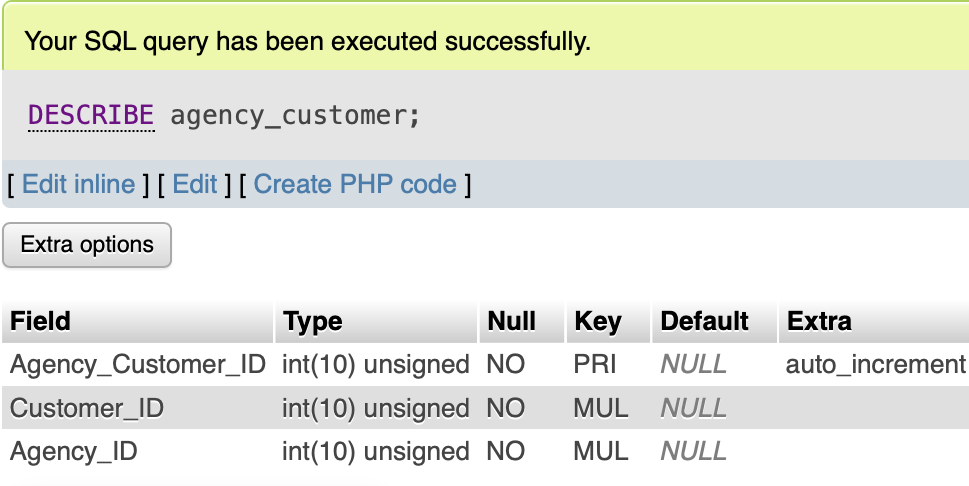Click the auto_increment cell
The image size is (969, 486).
click(x=875, y=365)
